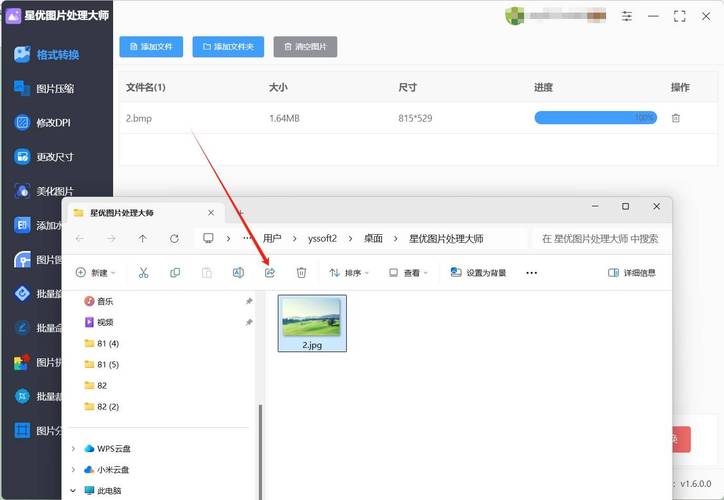Toggle the 详细信息 details pane
The image size is (724, 500).
coord(632,273)
